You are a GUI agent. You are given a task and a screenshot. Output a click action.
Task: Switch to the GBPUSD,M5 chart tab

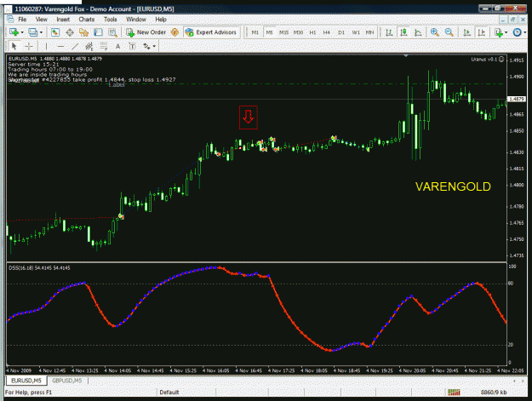point(67,381)
